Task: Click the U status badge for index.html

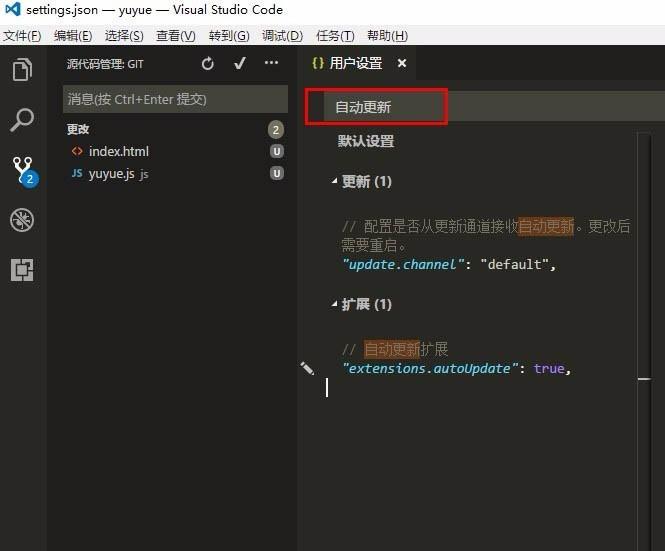Action: tap(277, 151)
